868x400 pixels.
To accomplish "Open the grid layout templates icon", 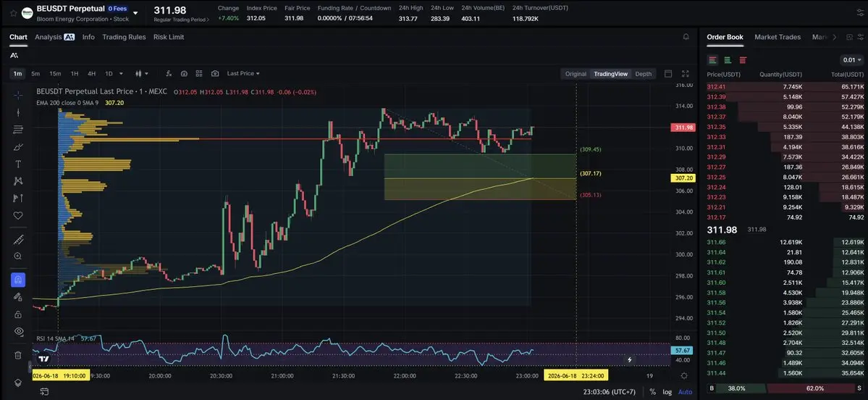I will point(199,74).
